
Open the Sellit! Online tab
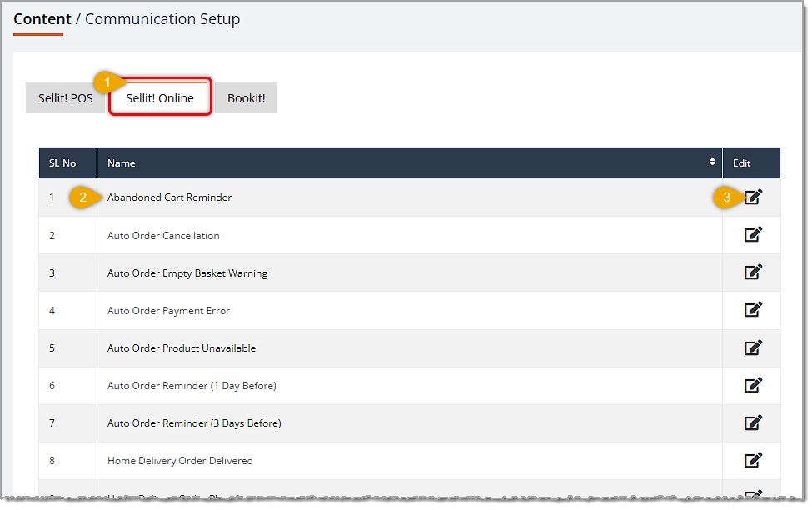point(160,98)
